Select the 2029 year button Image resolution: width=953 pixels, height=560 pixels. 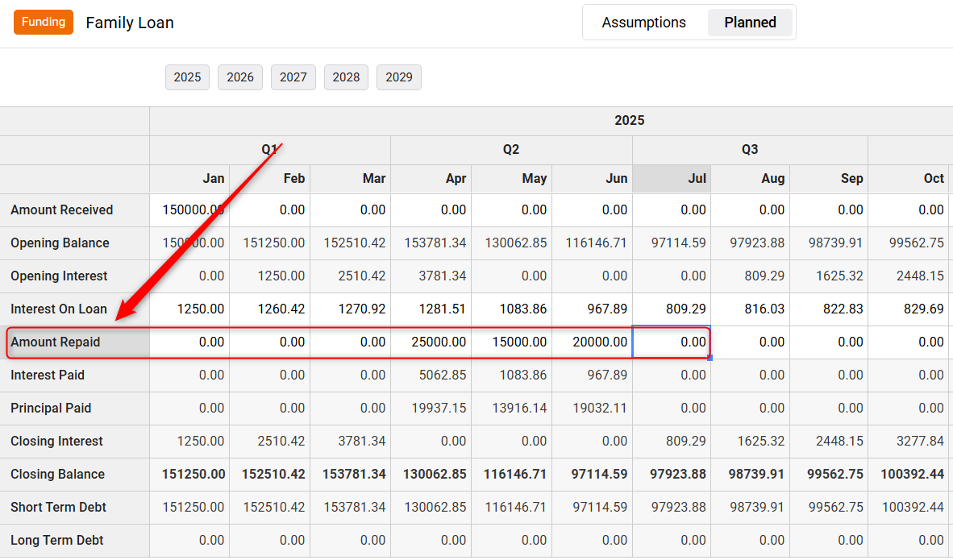(399, 77)
